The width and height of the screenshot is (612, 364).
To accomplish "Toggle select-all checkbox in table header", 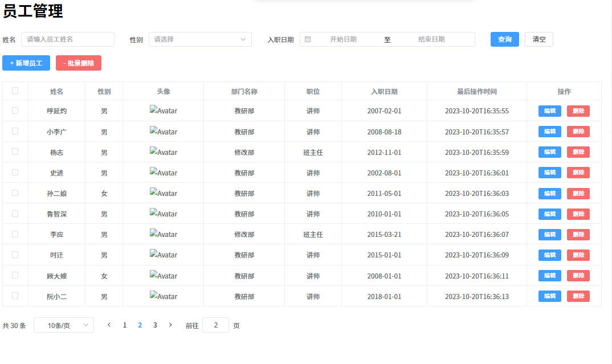I will (15, 91).
